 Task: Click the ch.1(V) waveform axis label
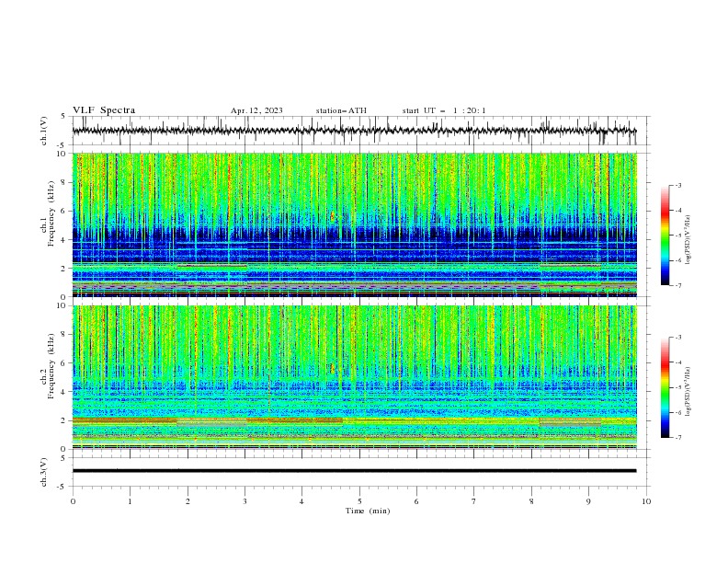click(44, 131)
